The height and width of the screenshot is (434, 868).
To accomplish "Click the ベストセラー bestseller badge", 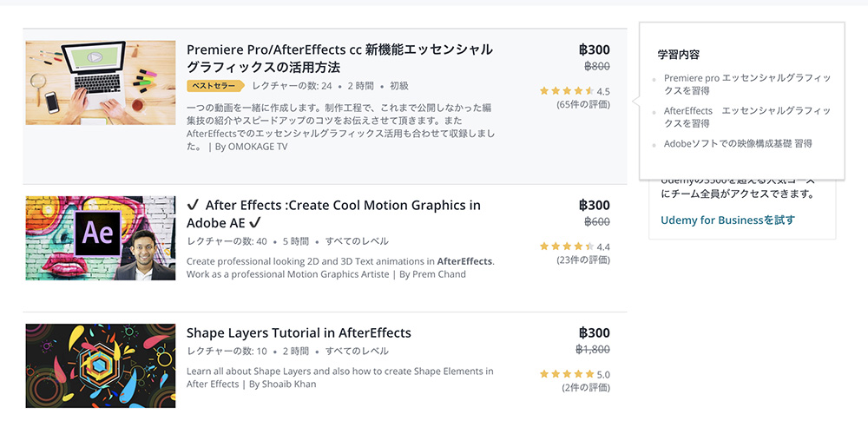I will pos(215,86).
